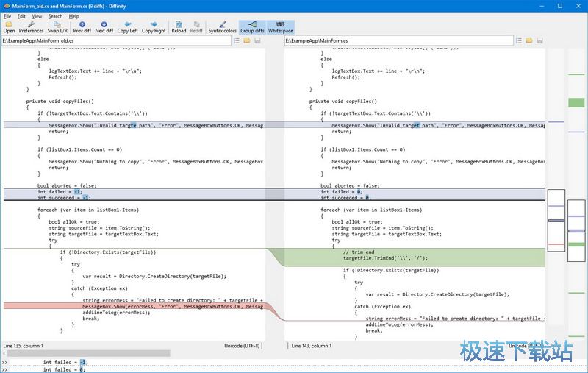Swap left and right files
The width and height of the screenshot is (588, 373).
point(57,27)
